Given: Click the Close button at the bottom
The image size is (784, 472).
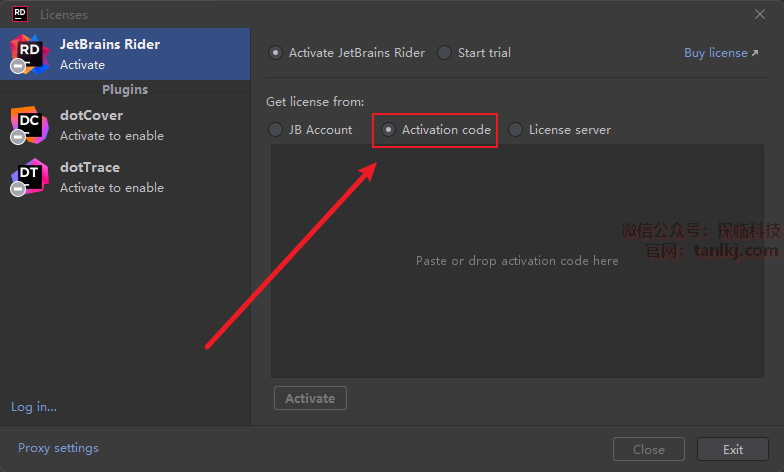Looking at the screenshot, I should (648, 450).
